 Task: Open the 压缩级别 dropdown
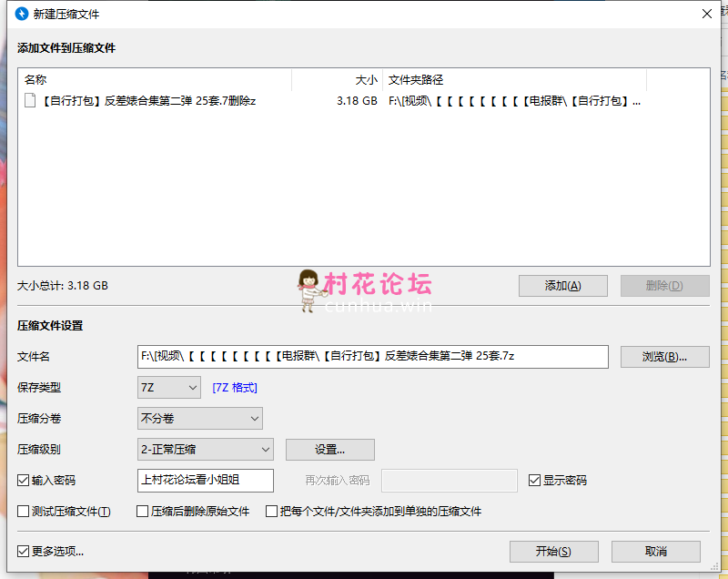pyautogui.click(x=205, y=449)
